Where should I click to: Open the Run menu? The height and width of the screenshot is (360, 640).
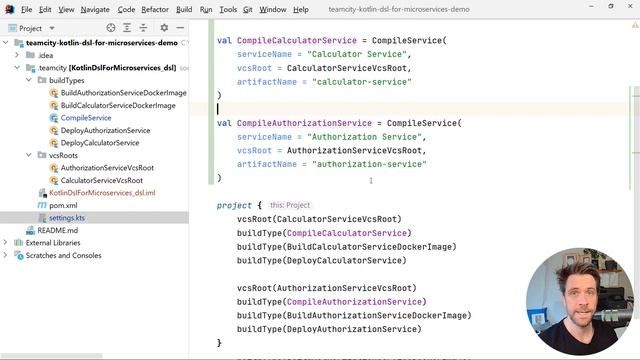point(206,9)
